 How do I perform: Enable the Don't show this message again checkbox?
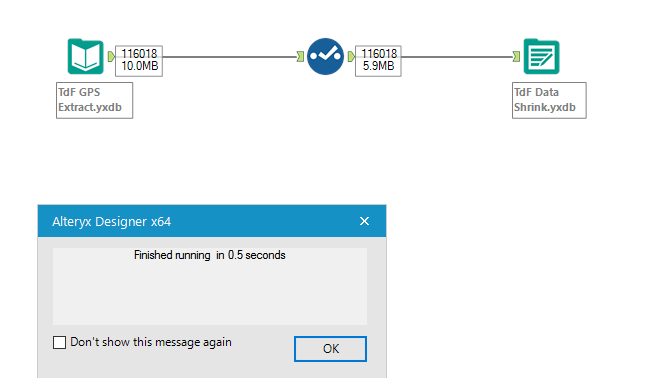coord(59,342)
